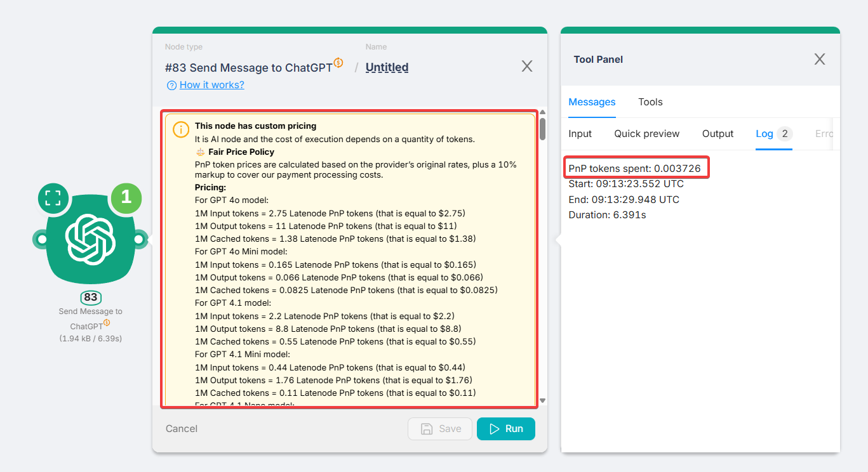Click the pricing icon below the node label

[x=107, y=322]
